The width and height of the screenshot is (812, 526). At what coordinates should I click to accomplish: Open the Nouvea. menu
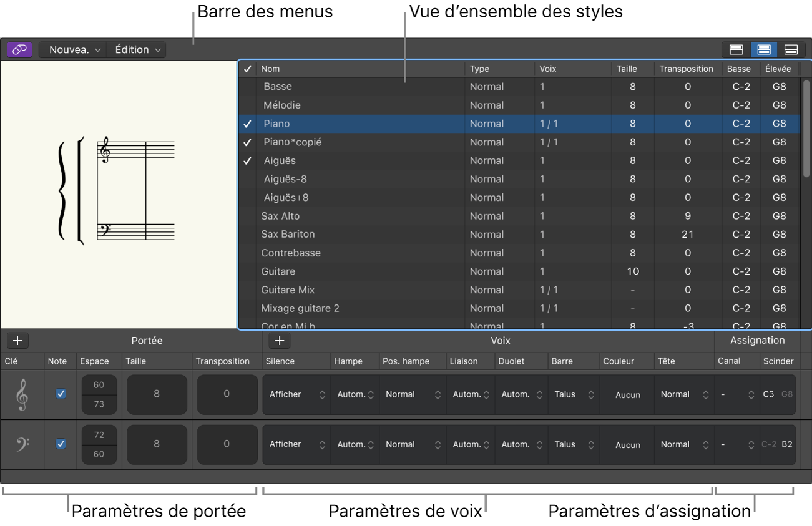(74, 50)
